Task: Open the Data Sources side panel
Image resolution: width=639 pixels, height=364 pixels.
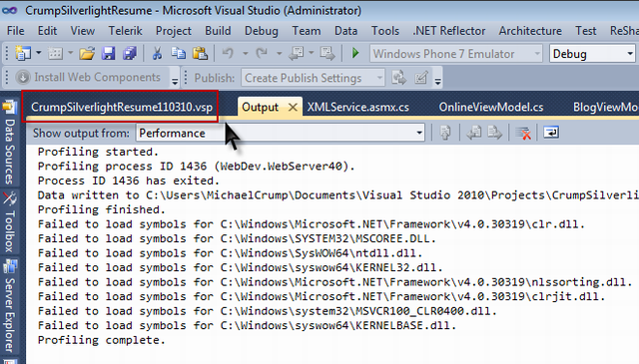Action: coord(9,143)
